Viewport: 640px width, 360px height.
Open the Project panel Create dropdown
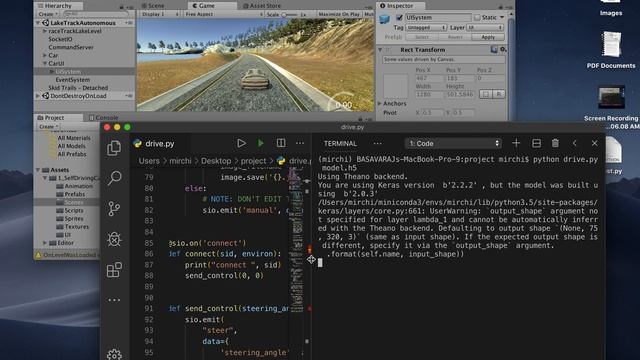[49, 127]
